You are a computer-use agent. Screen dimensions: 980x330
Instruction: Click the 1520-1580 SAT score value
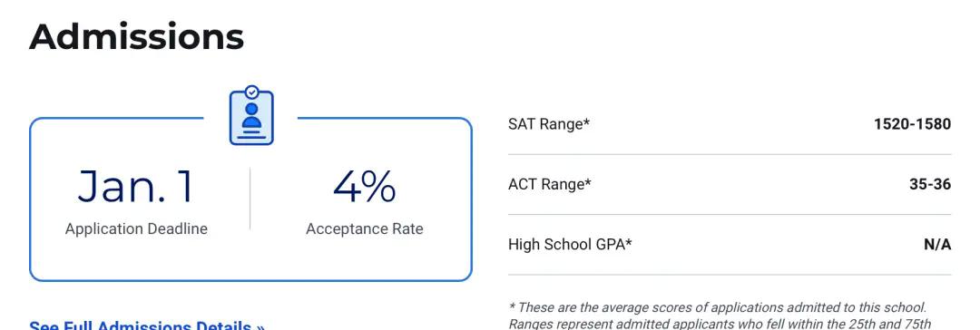click(913, 123)
